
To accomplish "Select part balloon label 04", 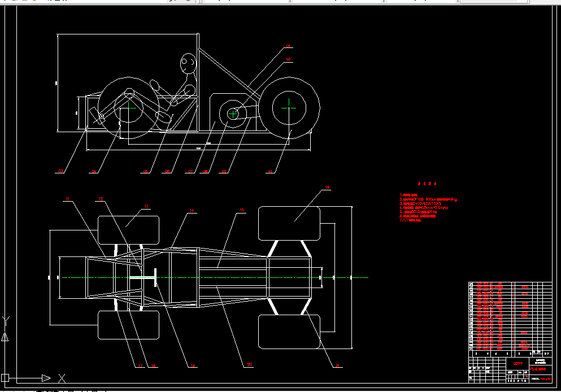I will click(x=94, y=172).
